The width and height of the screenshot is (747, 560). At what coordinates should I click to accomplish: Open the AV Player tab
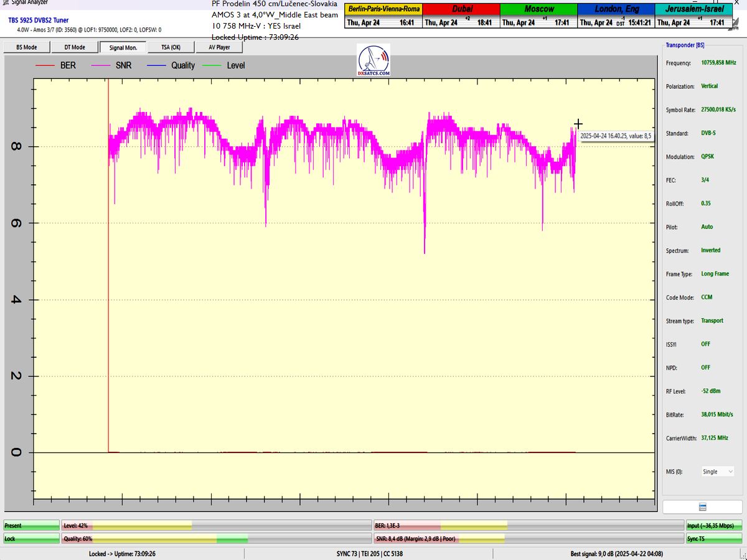click(x=218, y=47)
